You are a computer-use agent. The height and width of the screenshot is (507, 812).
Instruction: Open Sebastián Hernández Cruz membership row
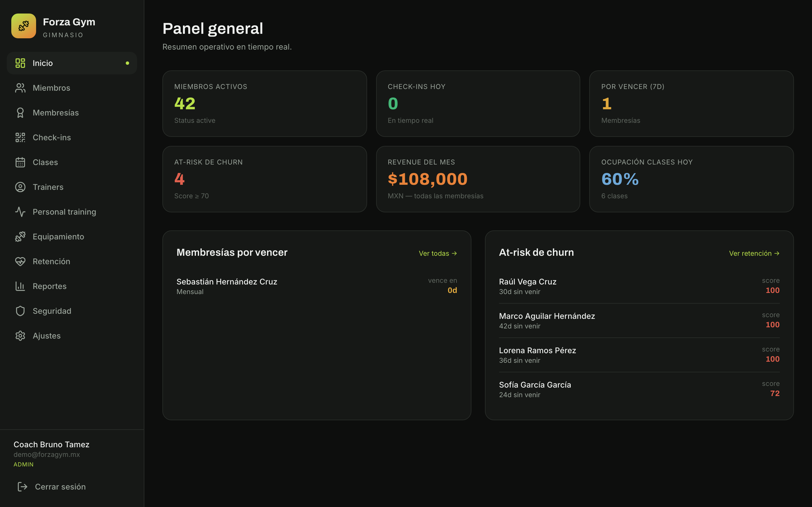pos(317,286)
